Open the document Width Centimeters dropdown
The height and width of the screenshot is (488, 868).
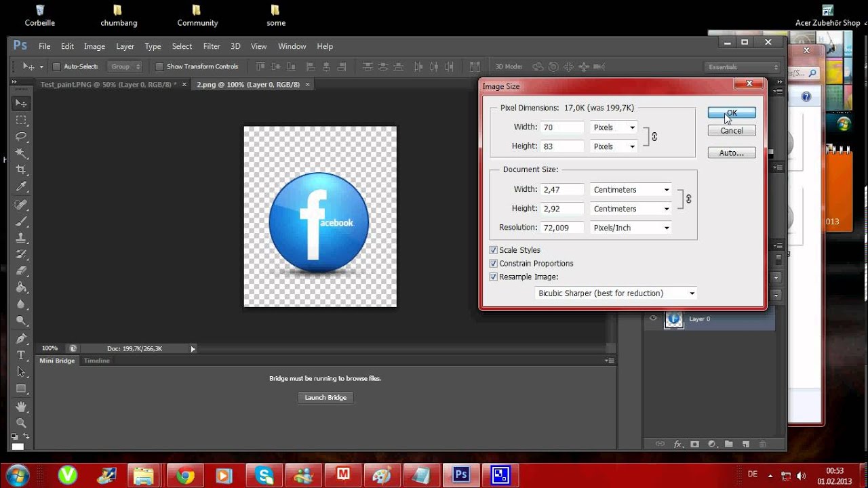click(631, 190)
